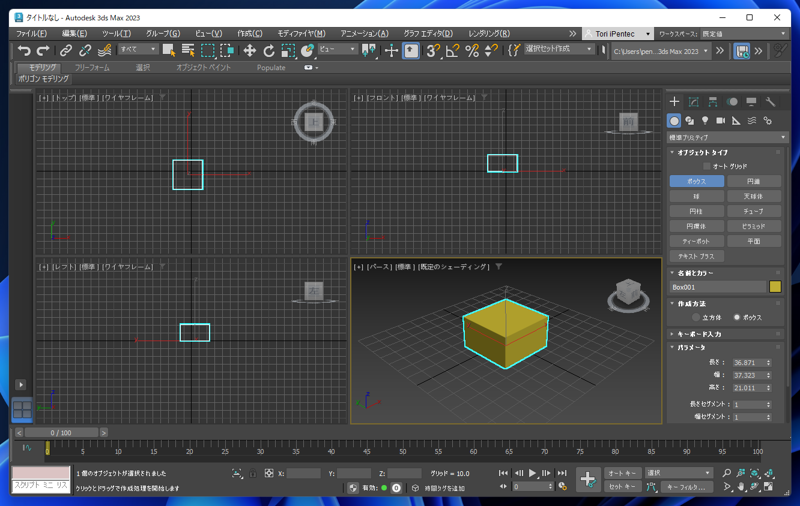Click the Link selection chain icon

pos(65,50)
